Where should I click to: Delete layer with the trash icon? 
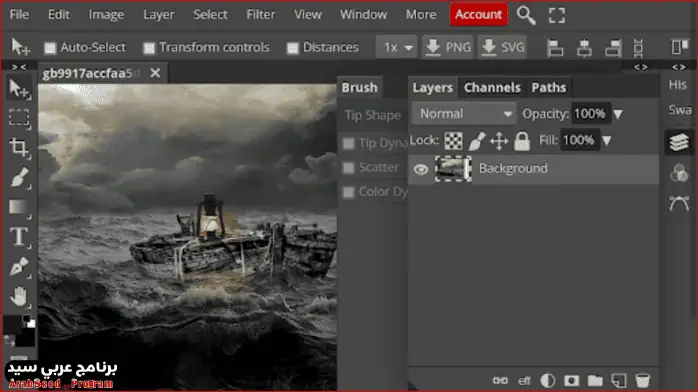tap(642, 380)
